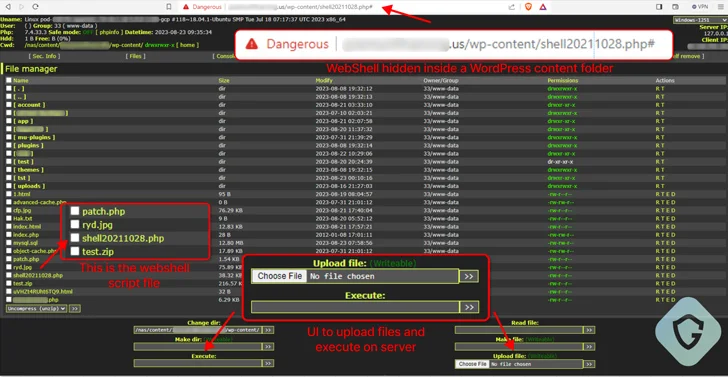Tick the checkbox for the themes folder
The height and width of the screenshot is (377, 728).
pyautogui.click(x=9, y=170)
